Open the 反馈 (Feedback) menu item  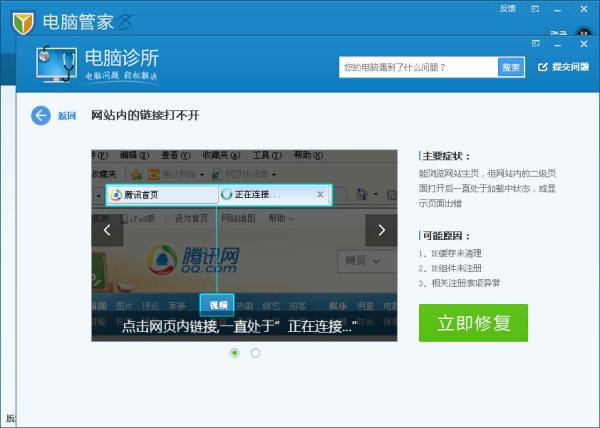507,8
